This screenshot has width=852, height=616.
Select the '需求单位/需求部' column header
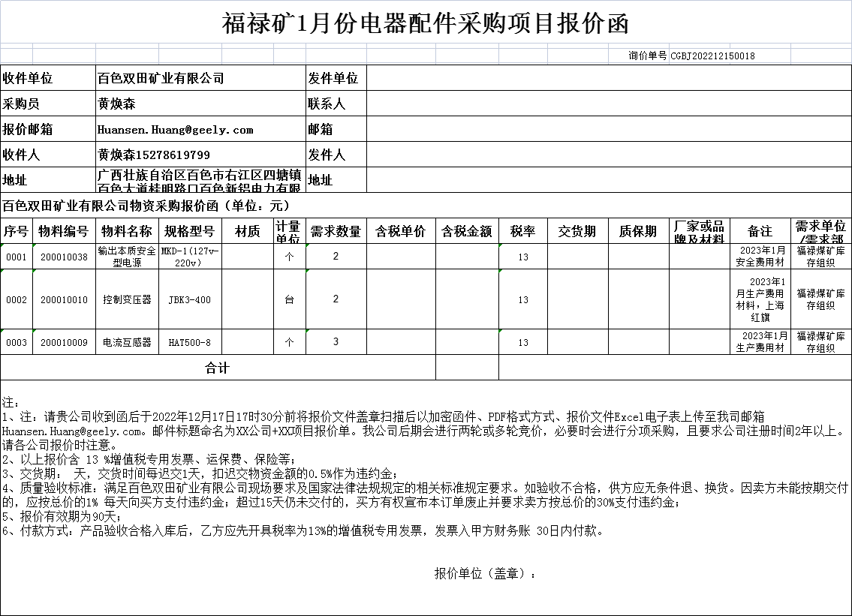pos(821,231)
